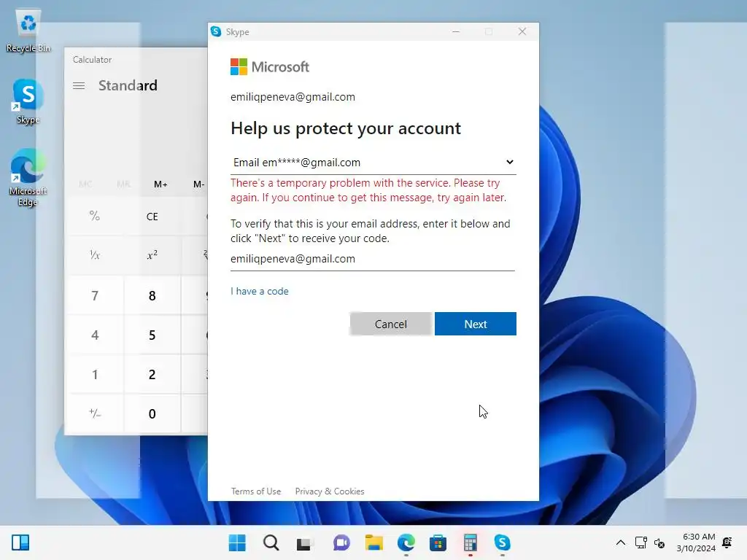Viewport: 747px width, 560px height.
Task: Click digit 1 in Calculator
Action: pos(94,374)
